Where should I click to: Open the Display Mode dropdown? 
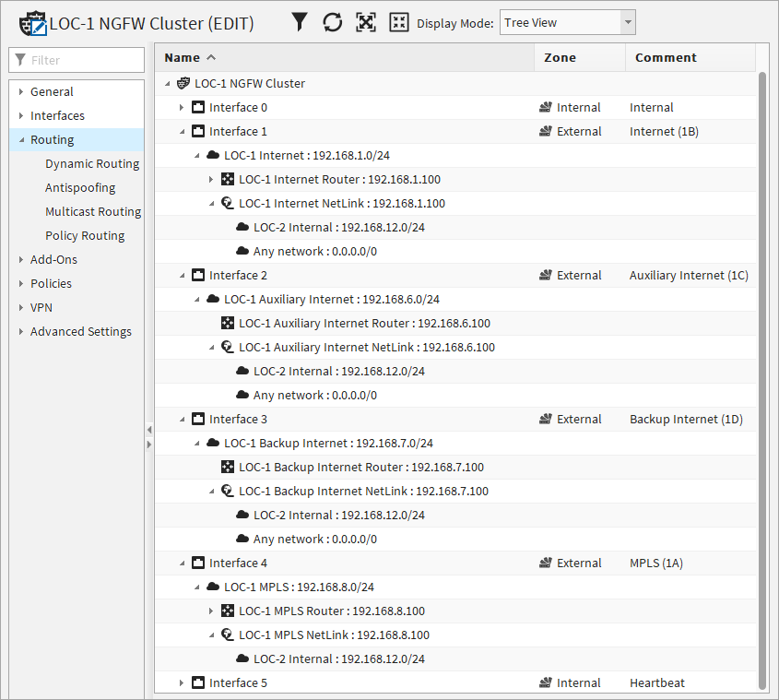pyautogui.click(x=628, y=22)
